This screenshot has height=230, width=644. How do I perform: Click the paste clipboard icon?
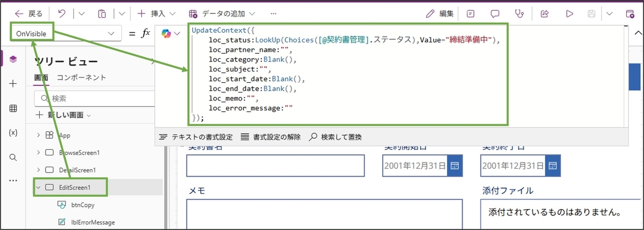coord(103,13)
